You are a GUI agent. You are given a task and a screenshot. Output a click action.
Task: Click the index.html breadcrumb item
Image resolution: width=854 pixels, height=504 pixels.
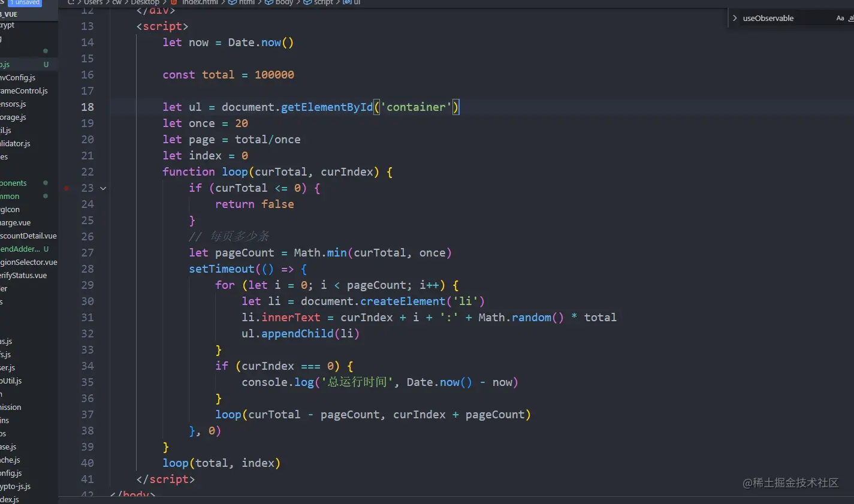[x=200, y=2]
